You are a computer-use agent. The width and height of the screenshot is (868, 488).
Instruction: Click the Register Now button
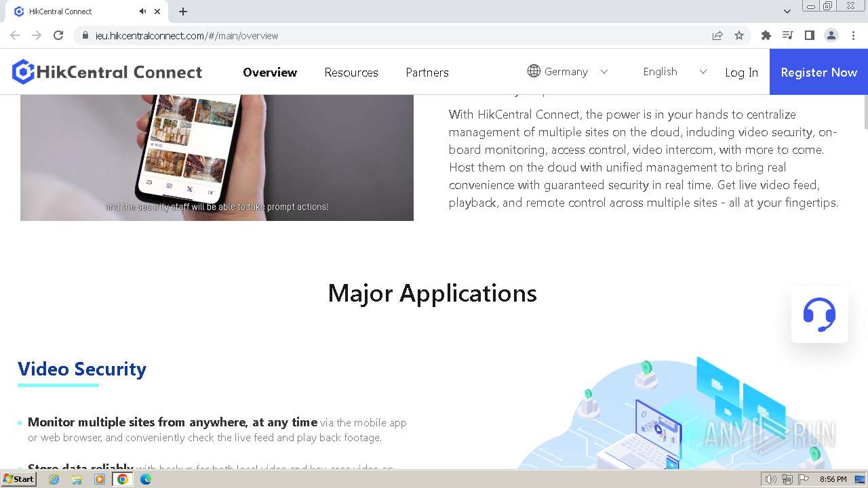pyautogui.click(x=818, y=72)
